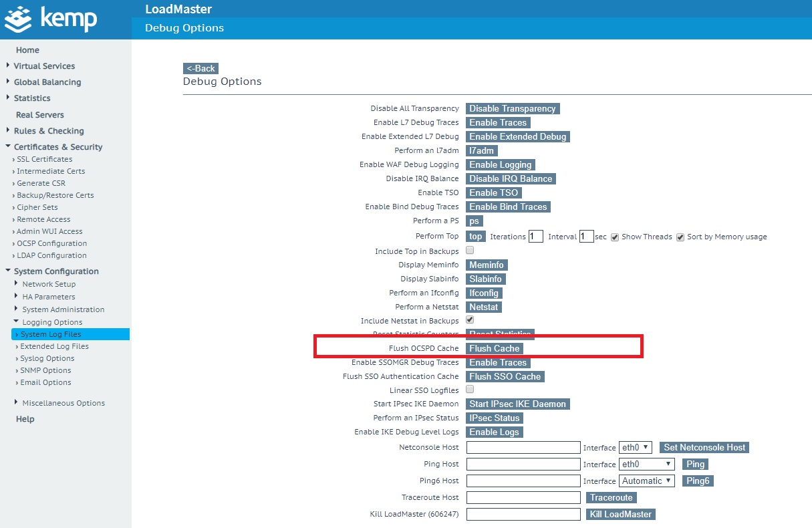This screenshot has height=528, width=812.
Task: Click the Kill LoadMaster button
Action: tap(621, 514)
